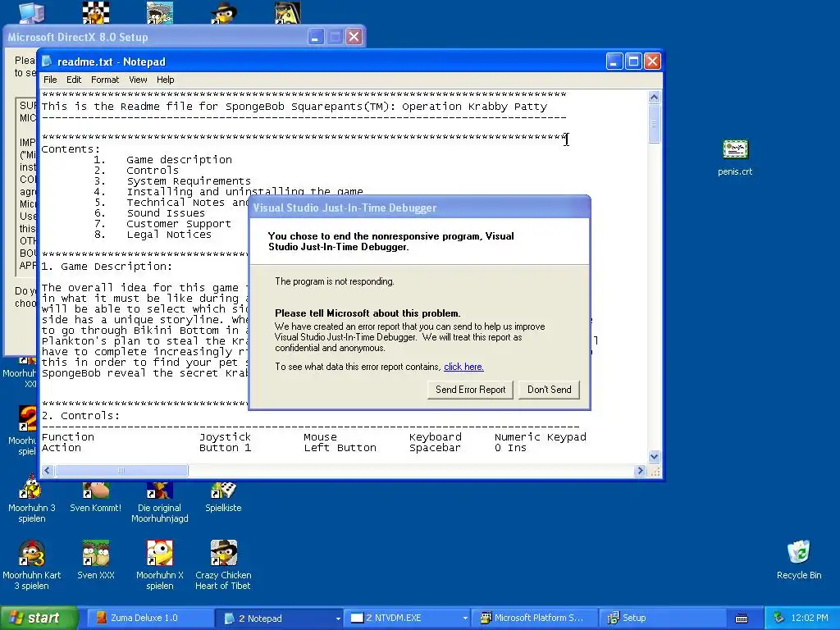Screen dimensions: 840x630
Task: Click Send Error Report button
Action: (470, 390)
